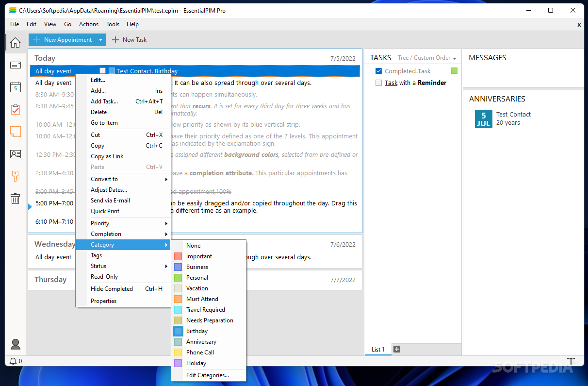Choose Edit... in the context menu

pos(123,80)
